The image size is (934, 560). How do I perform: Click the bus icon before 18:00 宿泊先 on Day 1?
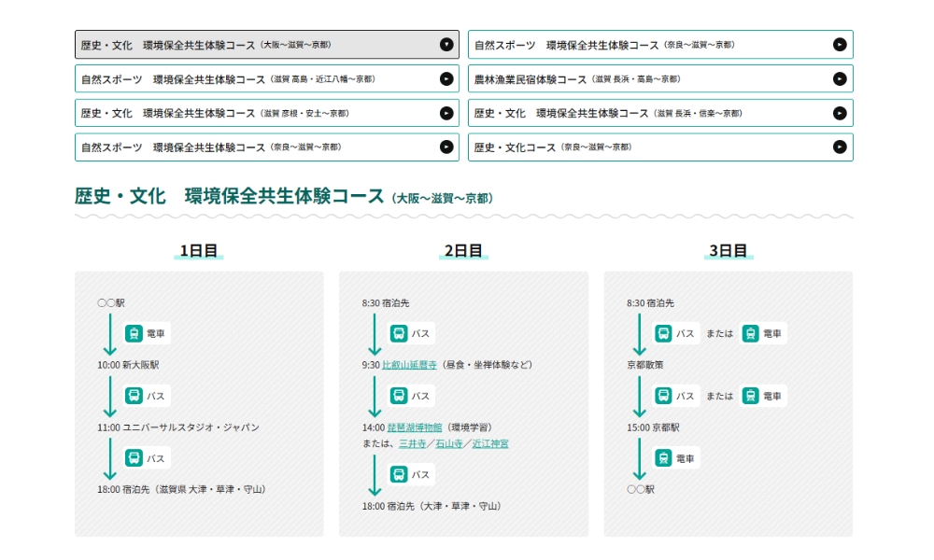134,458
